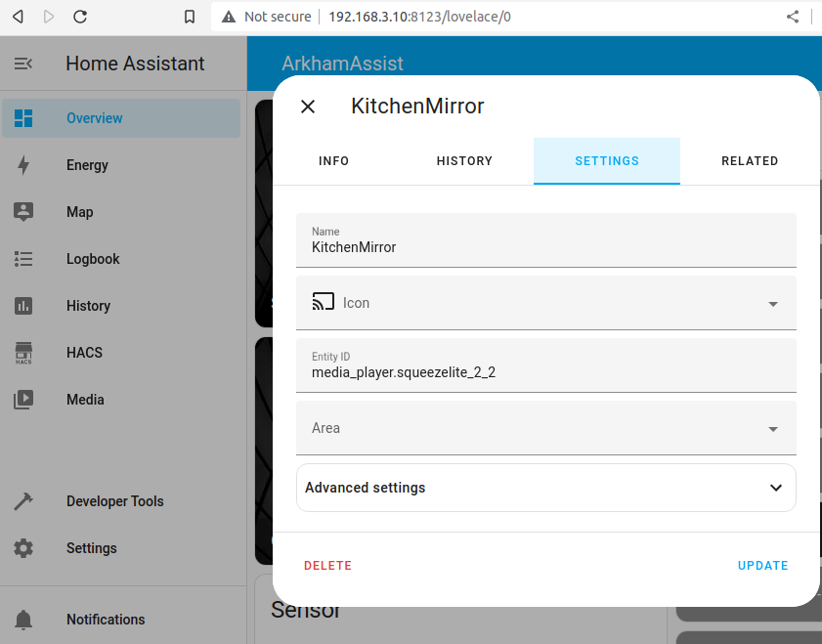Click the Media play box icon
822x644 pixels.
click(23, 400)
